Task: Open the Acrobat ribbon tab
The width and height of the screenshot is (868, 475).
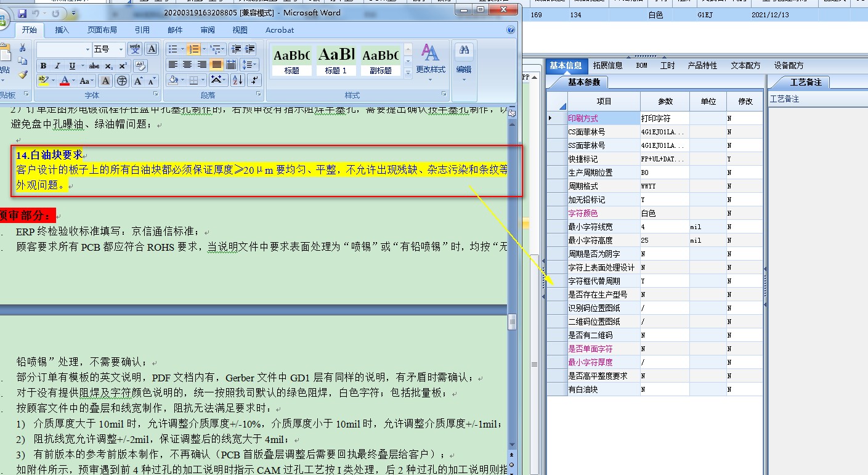Action: [x=280, y=30]
